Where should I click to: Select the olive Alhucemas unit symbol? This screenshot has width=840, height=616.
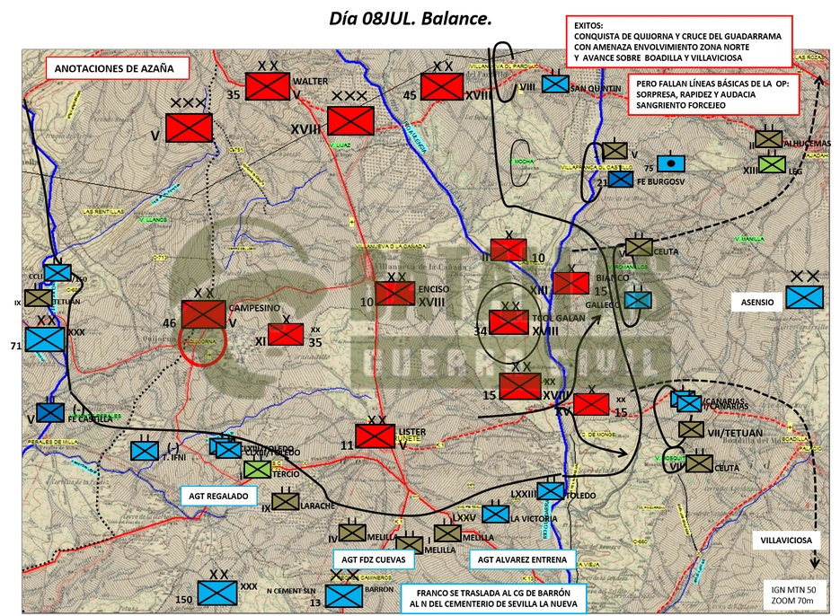(769, 139)
